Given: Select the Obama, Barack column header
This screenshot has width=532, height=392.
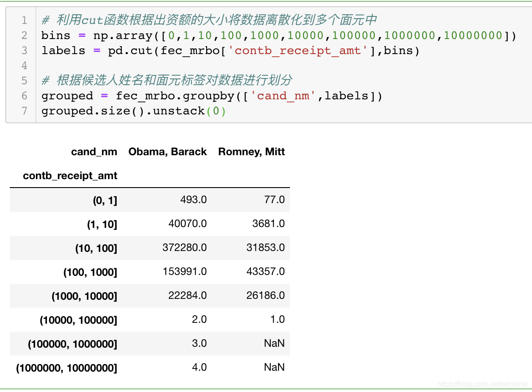Looking at the screenshot, I should [x=168, y=152].
